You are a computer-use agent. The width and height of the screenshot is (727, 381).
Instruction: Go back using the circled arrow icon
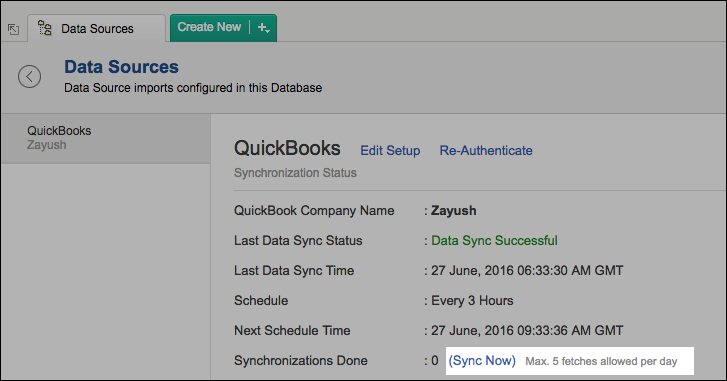click(29, 76)
